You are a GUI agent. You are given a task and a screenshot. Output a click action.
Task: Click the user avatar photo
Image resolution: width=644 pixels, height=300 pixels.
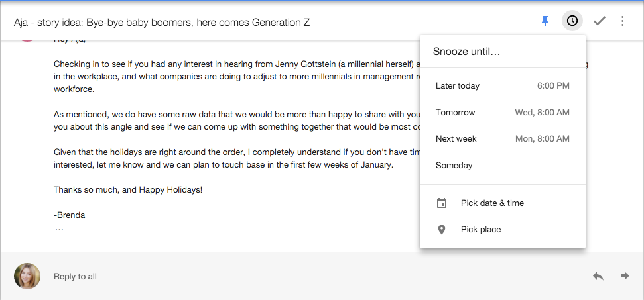(27, 276)
